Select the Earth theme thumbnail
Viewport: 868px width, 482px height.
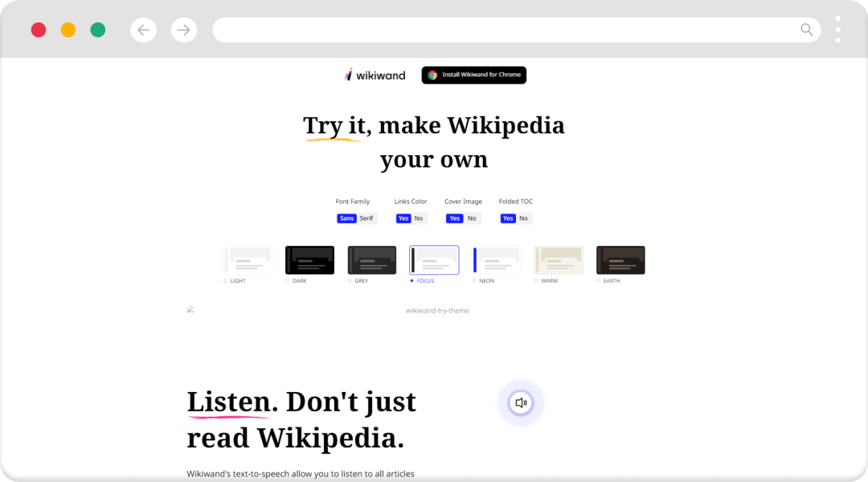click(620, 260)
